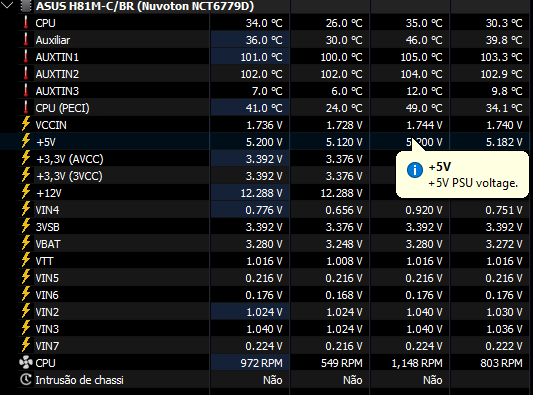Viewport: 533px width, 395px height.
Task: Click the fan icon of the CPU RPM row
Action: click(26, 363)
